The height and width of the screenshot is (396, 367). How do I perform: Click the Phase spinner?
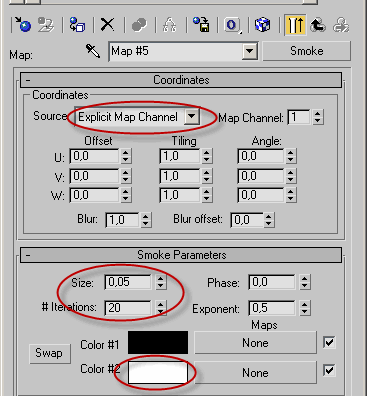(x=304, y=282)
